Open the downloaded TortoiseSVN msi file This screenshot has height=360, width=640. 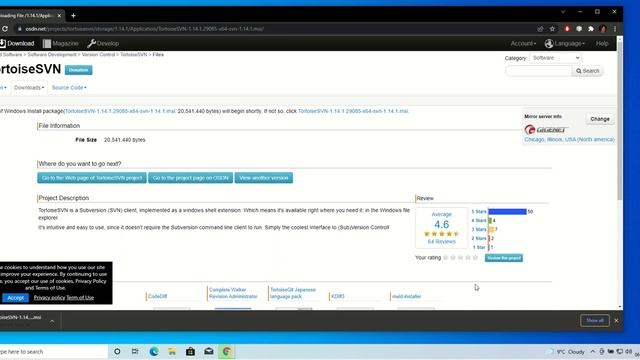[x=21, y=317]
